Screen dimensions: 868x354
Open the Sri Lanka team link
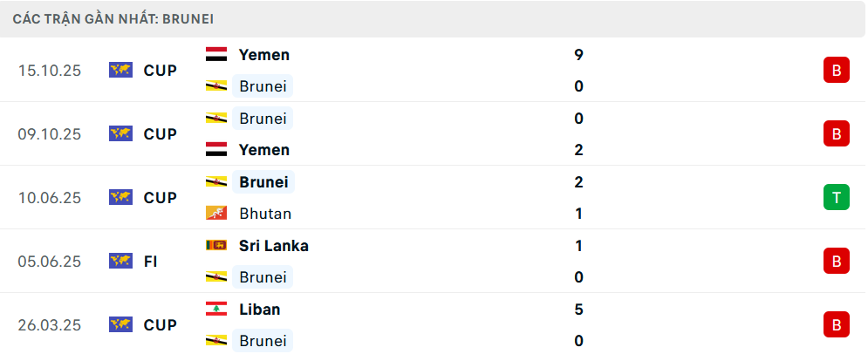tap(273, 246)
